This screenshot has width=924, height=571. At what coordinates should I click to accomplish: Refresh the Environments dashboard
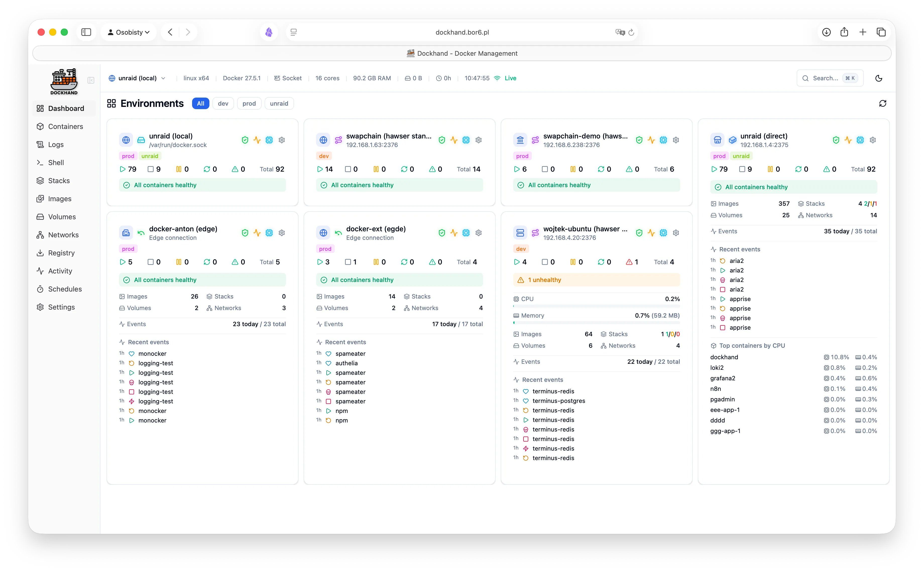pos(882,103)
